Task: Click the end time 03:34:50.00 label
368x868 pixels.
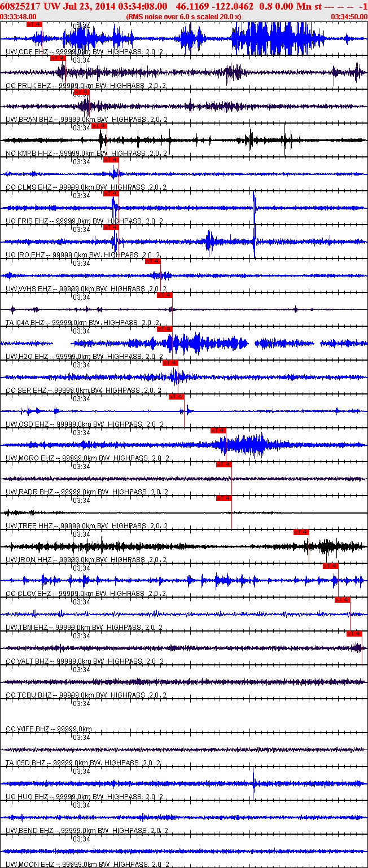Action: (x=349, y=17)
